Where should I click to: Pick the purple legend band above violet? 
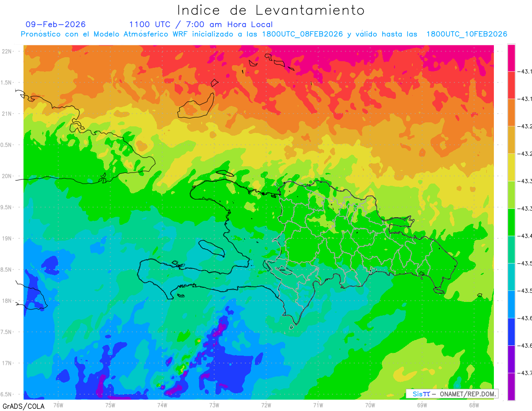coord(511,359)
